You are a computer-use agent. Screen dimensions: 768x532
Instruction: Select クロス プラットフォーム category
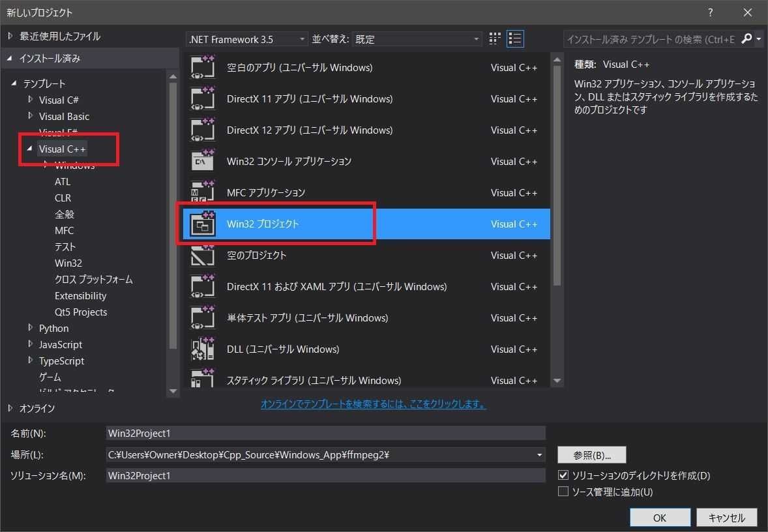[93, 279]
